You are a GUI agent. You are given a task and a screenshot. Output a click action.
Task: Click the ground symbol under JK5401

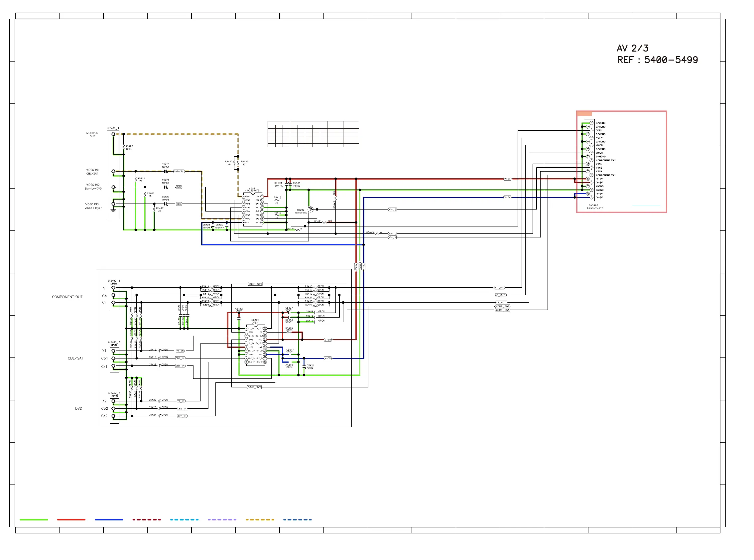pyautogui.click(x=113, y=210)
